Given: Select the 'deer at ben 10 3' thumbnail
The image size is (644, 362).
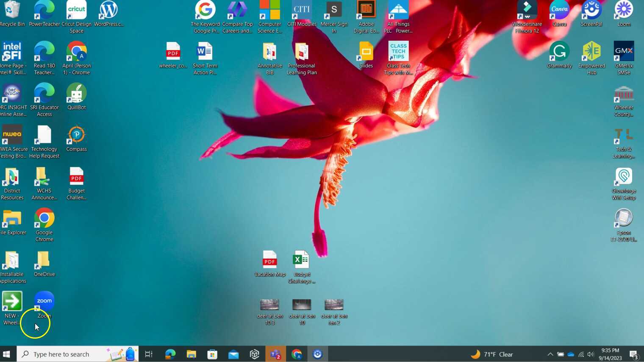Looking at the screenshot, I should tap(269, 305).
